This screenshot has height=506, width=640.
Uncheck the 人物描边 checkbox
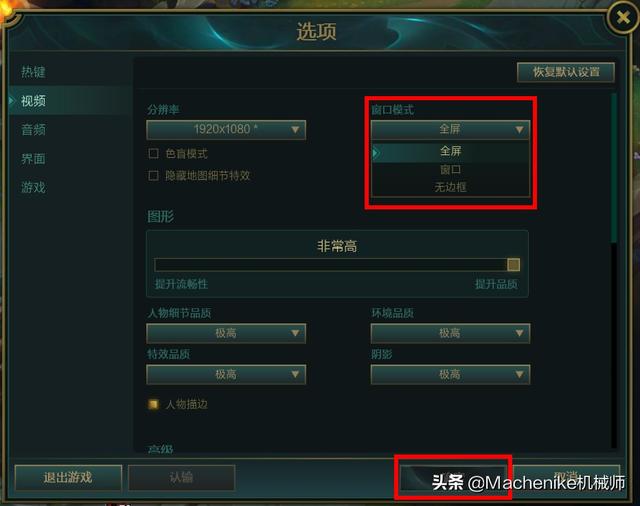153,404
